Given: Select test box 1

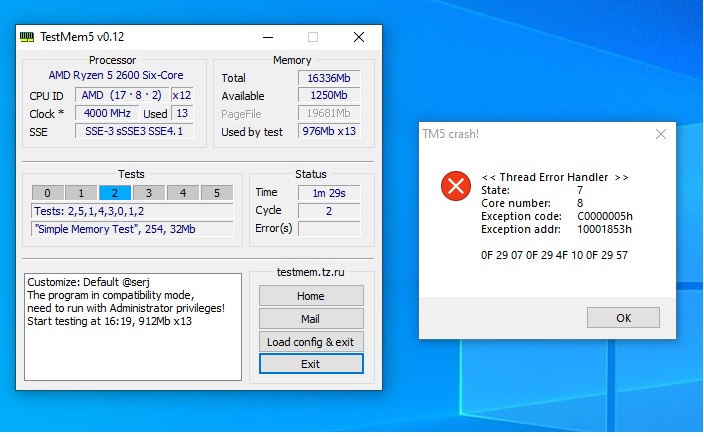Looking at the screenshot, I should click(81, 193).
